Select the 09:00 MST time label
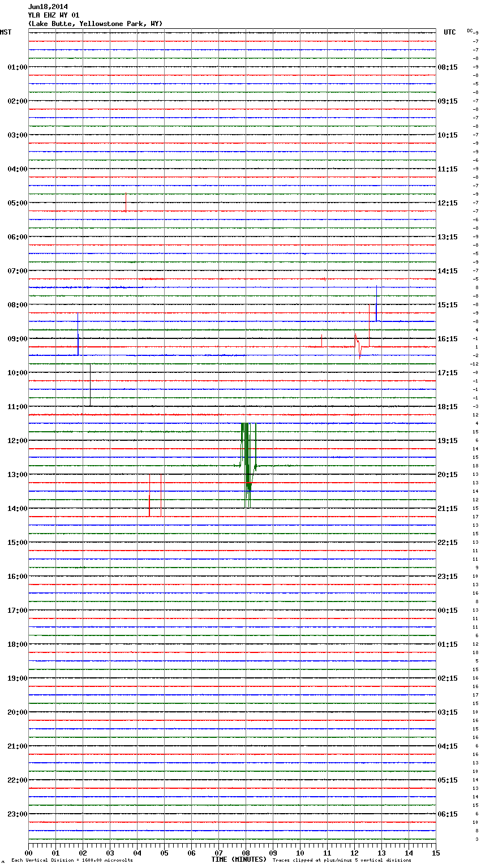Screen dimensions: 481x868 (18, 339)
